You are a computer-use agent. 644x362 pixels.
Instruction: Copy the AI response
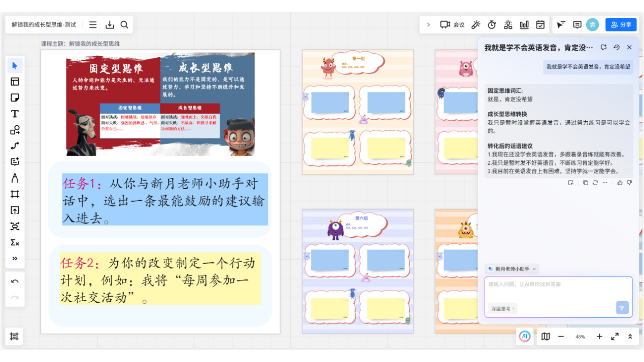pyautogui.click(x=586, y=183)
